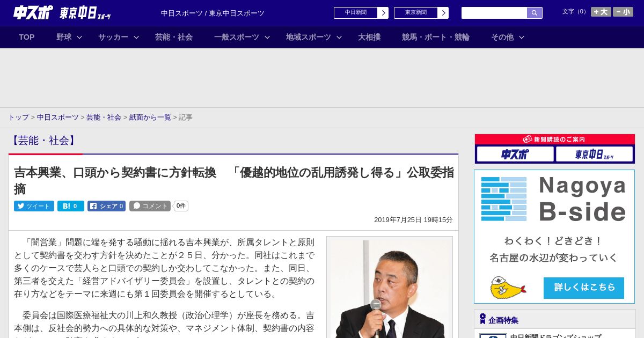The height and width of the screenshot is (338, 644).
Task: Increase text size with 大 button
Action: tap(601, 12)
